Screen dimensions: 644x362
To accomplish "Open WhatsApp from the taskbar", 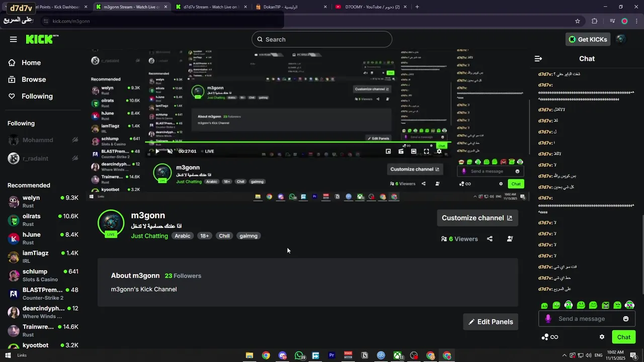I will tap(300, 355).
